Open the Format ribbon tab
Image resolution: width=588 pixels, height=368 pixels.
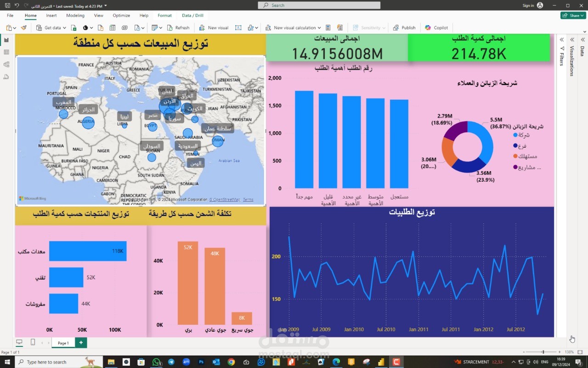point(164,16)
